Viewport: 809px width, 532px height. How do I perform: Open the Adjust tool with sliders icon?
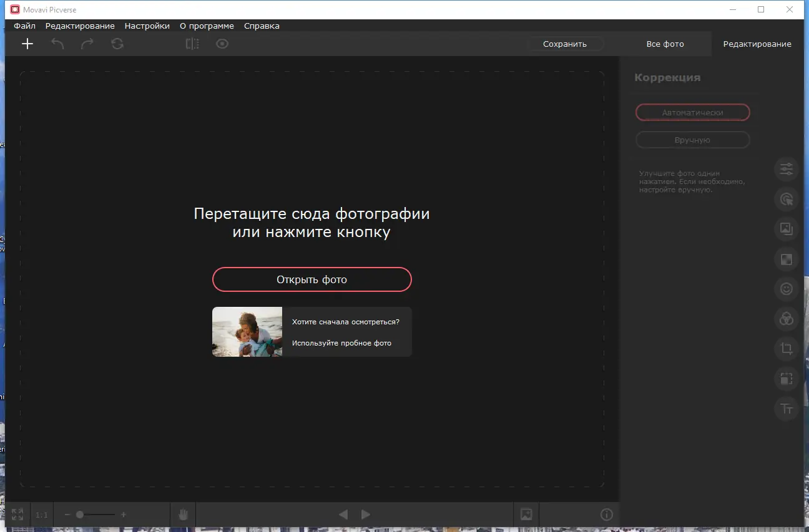click(x=786, y=169)
